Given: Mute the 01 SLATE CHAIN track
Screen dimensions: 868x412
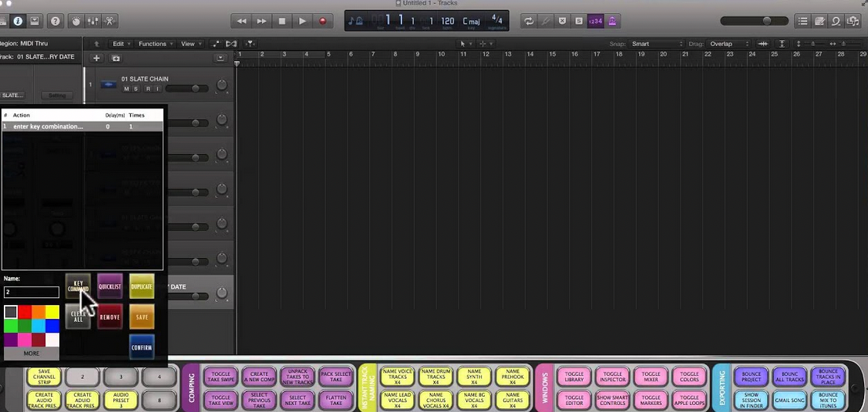Looking at the screenshot, I should click(126, 89).
